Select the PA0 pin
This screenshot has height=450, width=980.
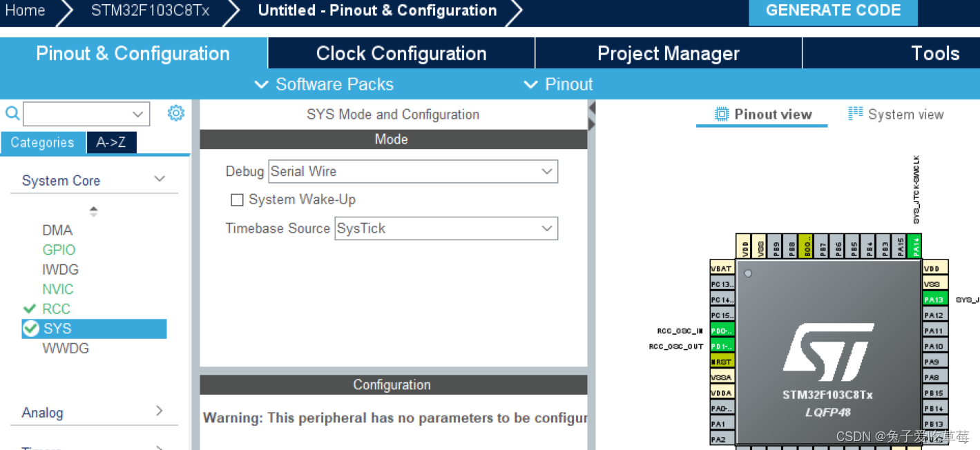(x=722, y=408)
